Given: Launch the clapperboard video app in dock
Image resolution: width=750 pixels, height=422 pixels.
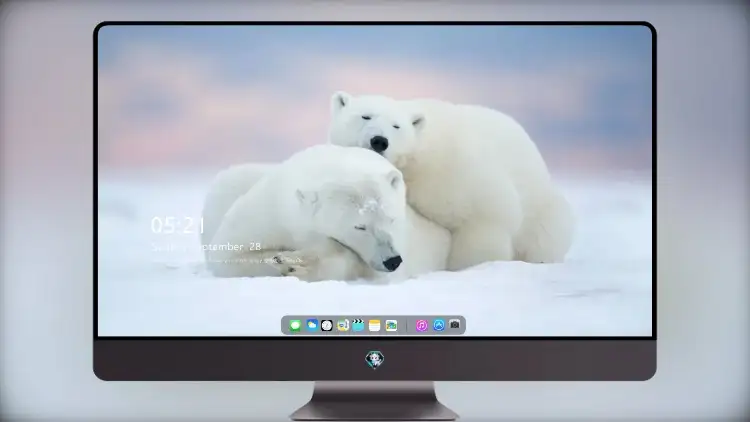Looking at the screenshot, I should click(358, 325).
